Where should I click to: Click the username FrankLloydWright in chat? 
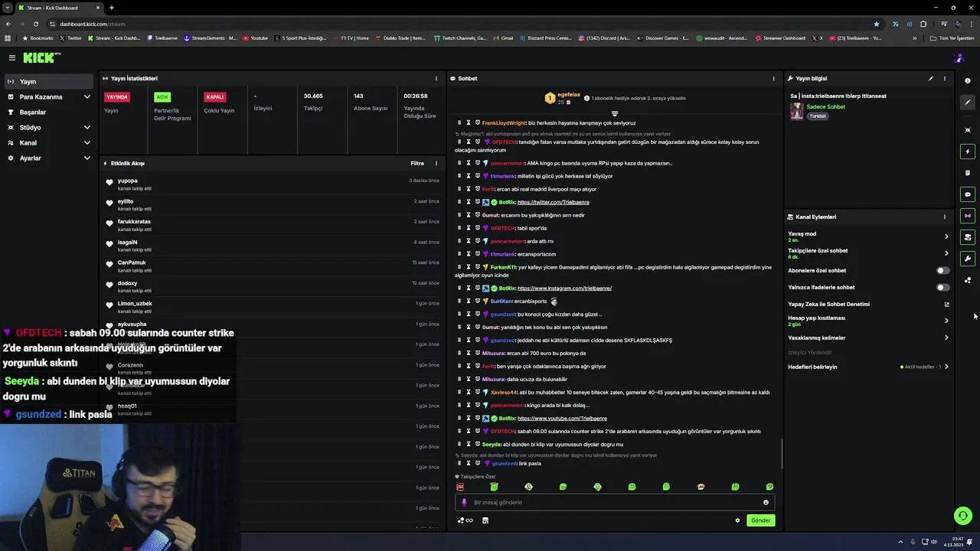[x=504, y=123]
